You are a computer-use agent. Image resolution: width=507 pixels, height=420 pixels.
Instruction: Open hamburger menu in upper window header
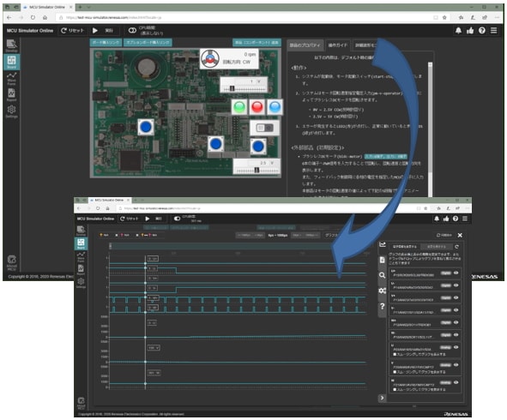click(x=494, y=31)
